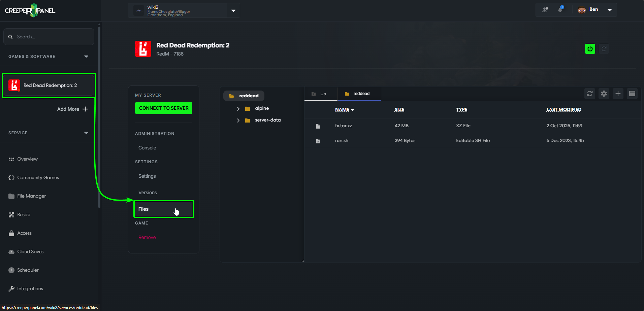Open Integrations
This screenshot has width=644, height=311.
click(30, 288)
